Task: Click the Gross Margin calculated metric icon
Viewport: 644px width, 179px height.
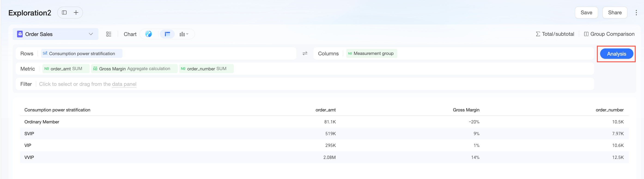Action: (x=95, y=69)
